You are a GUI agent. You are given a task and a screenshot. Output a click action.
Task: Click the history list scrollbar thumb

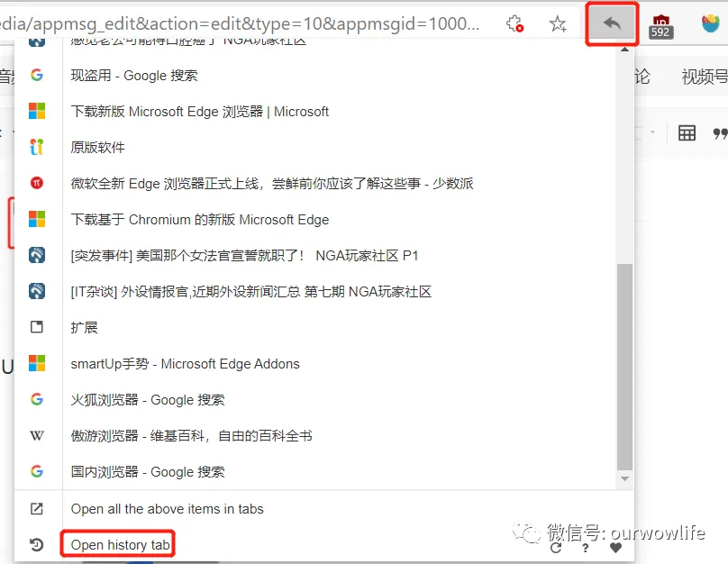(x=624, y=367)
